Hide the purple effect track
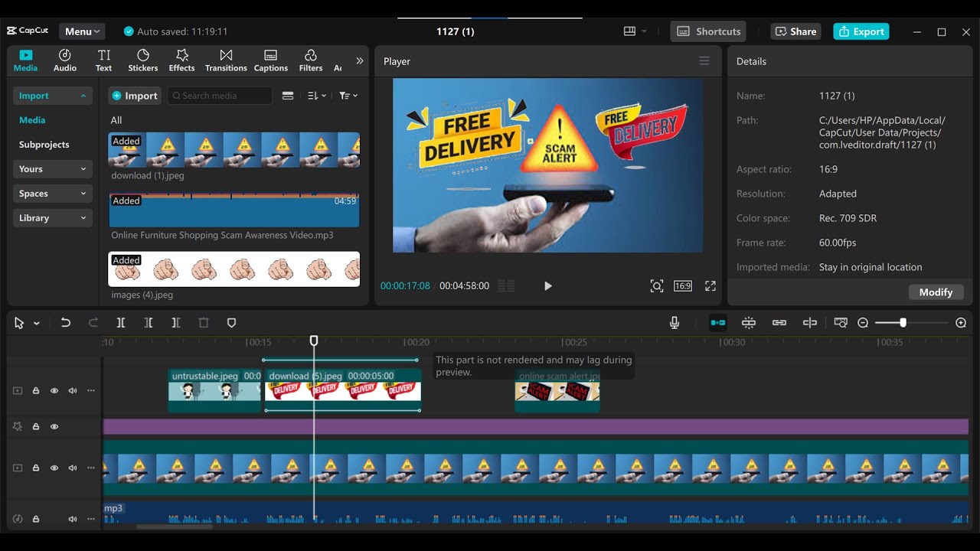 pos(54,426)
